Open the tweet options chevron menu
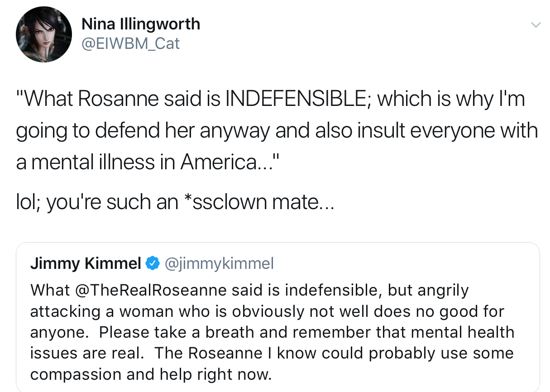The height and width of the screenshot is (392, 550). [536, 25]
